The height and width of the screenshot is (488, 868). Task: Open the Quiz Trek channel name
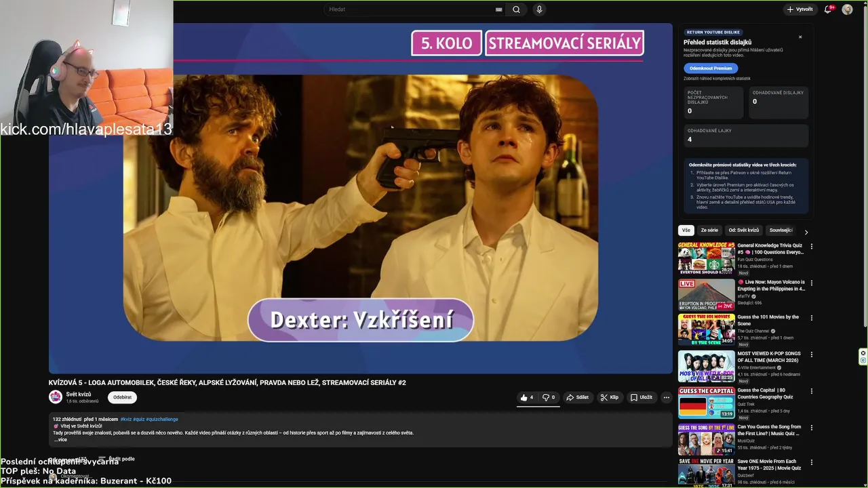745,405
